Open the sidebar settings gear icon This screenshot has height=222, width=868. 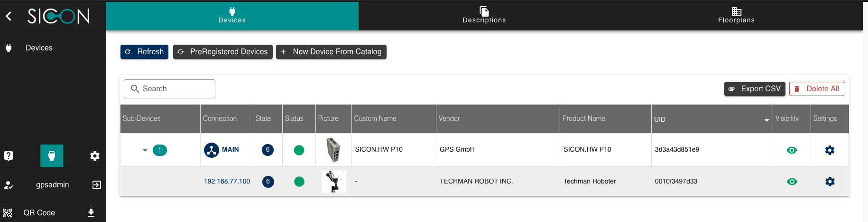tap(95, 156)
